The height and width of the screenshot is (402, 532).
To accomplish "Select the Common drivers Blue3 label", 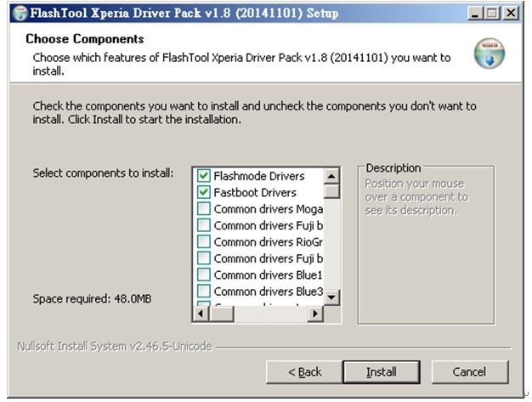I will (269, 292).
